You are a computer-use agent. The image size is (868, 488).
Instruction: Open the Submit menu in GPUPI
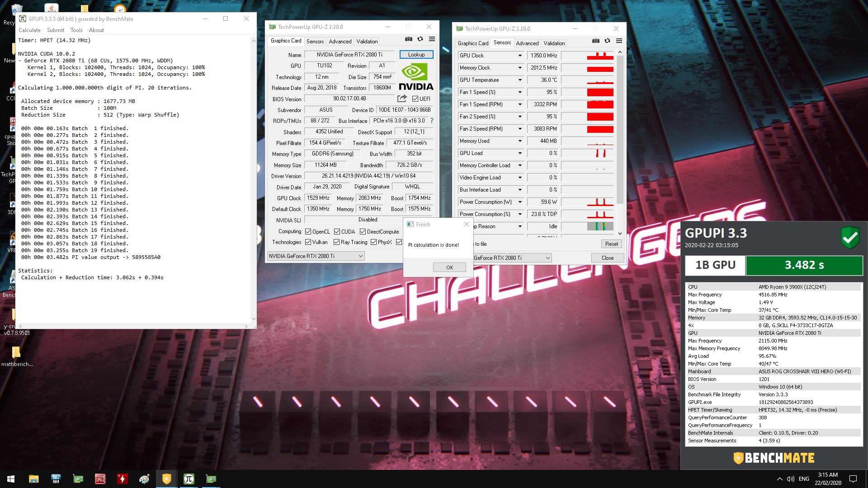click(56, 30)
